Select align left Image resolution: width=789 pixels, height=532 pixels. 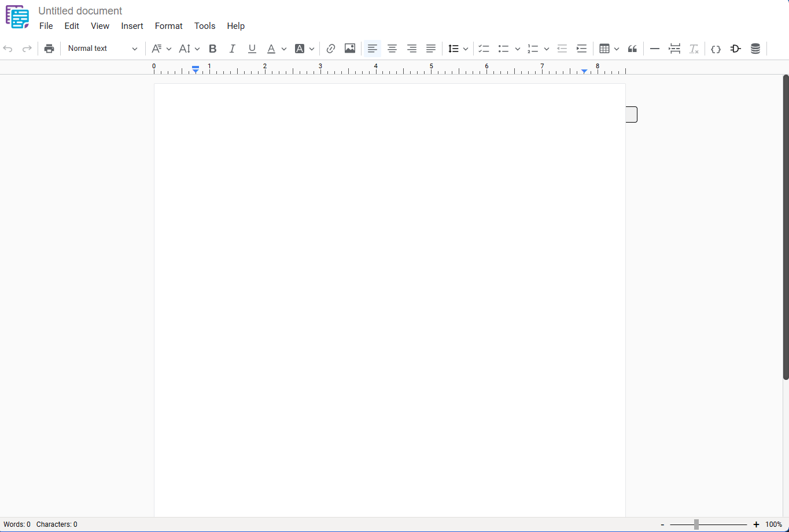(373, 49)
